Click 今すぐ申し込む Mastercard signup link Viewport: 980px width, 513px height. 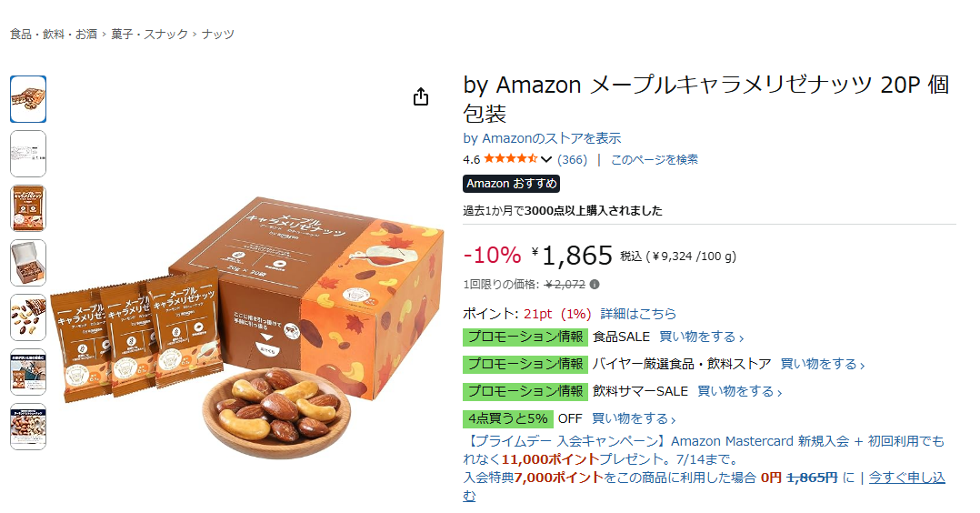click(906, 478)
